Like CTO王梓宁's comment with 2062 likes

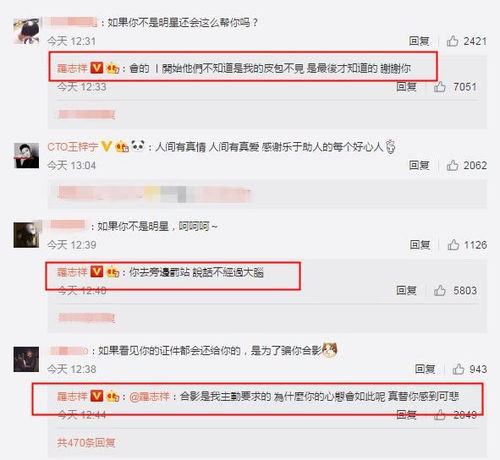452,165
